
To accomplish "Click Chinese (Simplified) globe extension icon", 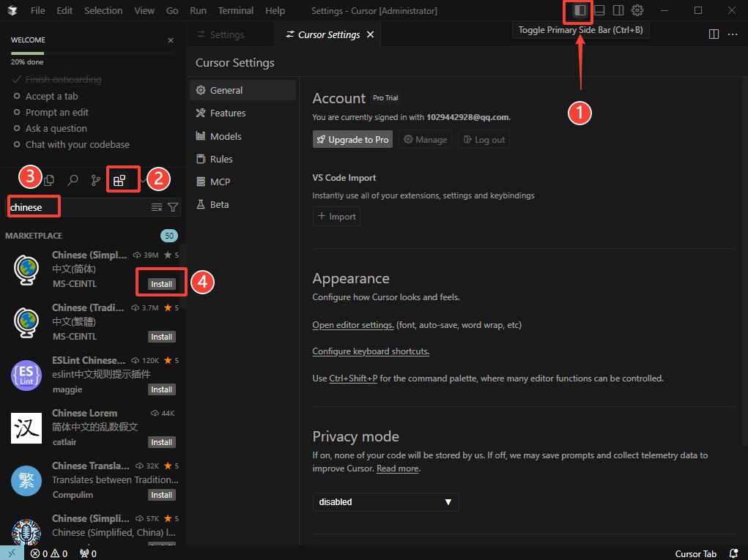I will [26, 269].
